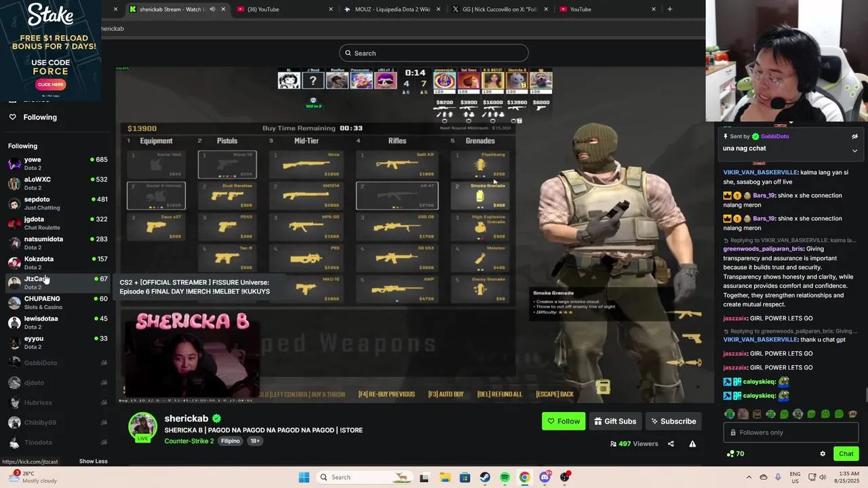The image size is (868, 488).
Task: Open Counter-Strike 2 category link
Action: pyautogui.click(x=189, y=441)
